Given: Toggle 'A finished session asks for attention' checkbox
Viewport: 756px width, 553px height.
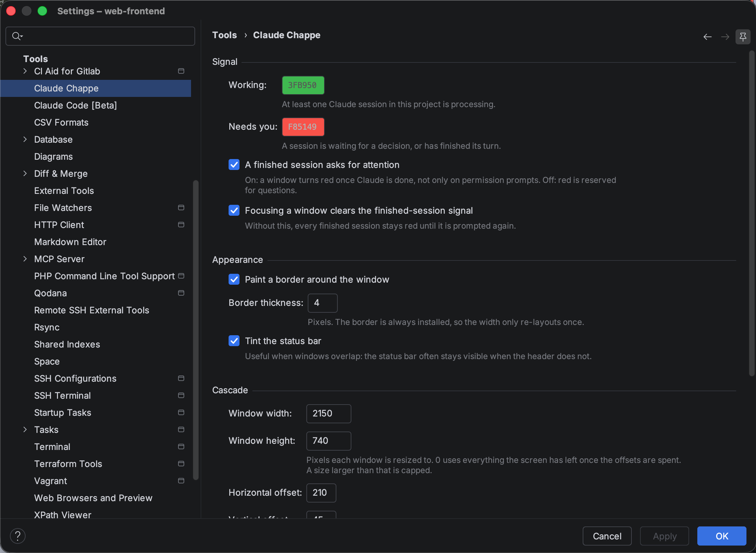Looking at the screenshot, I should [x=234, y=165].
